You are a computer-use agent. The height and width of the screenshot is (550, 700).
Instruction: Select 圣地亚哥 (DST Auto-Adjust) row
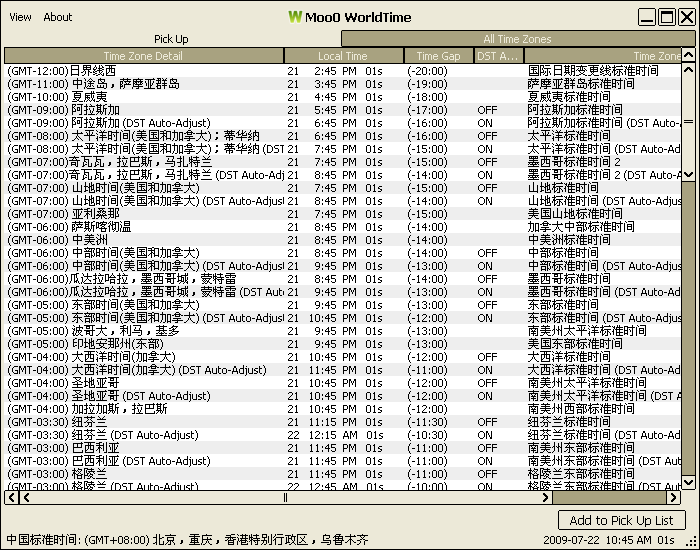pyautogui.click(x=343, y=396)
